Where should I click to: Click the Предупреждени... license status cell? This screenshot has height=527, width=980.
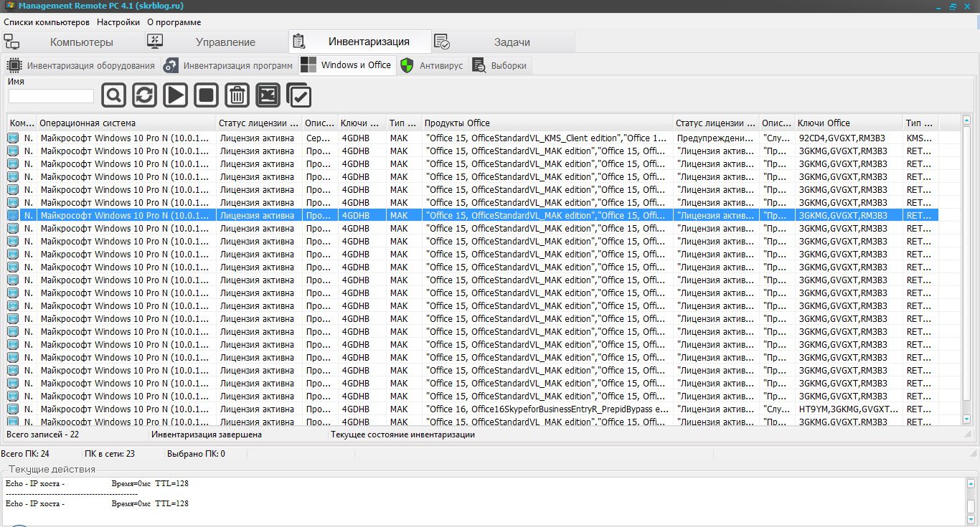coord(716,138)
